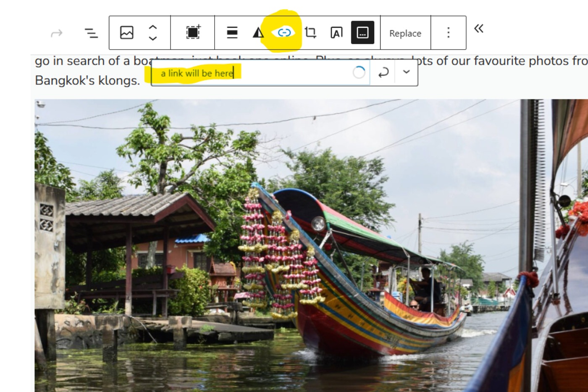Select the crop image tool
588x392 pixels.
(310, 32)
